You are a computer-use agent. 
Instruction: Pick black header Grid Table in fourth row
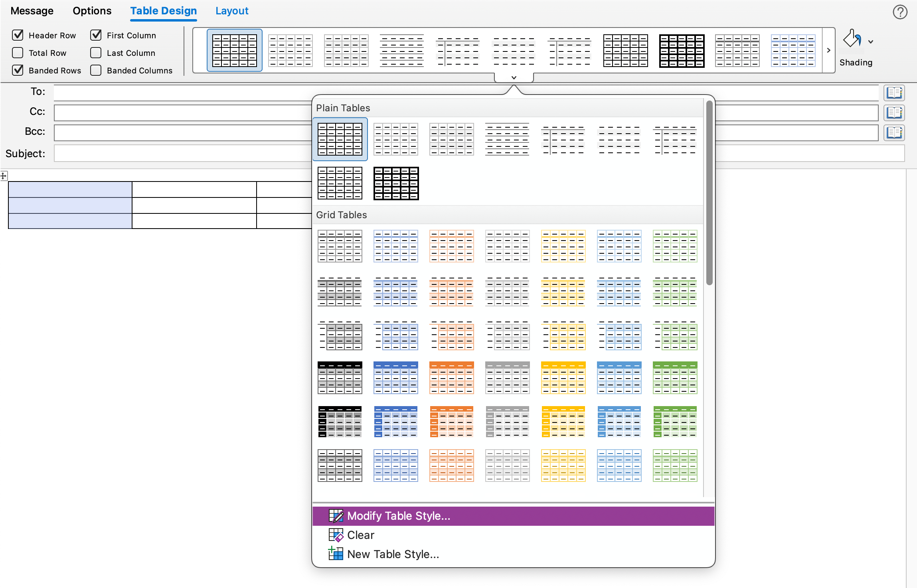click(x=340, y=378)
